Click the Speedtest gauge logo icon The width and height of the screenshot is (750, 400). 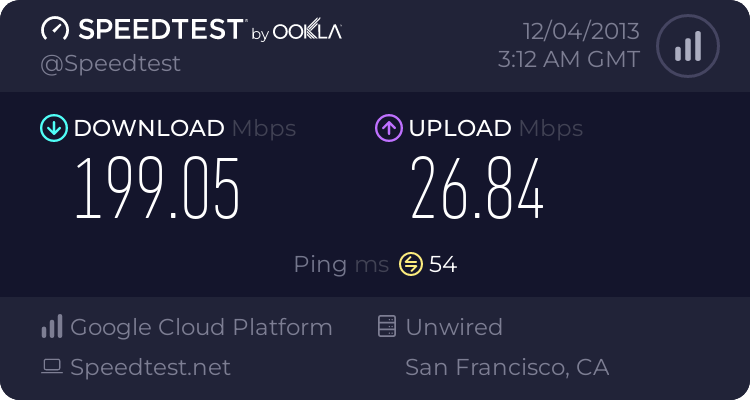click(55, 29)
